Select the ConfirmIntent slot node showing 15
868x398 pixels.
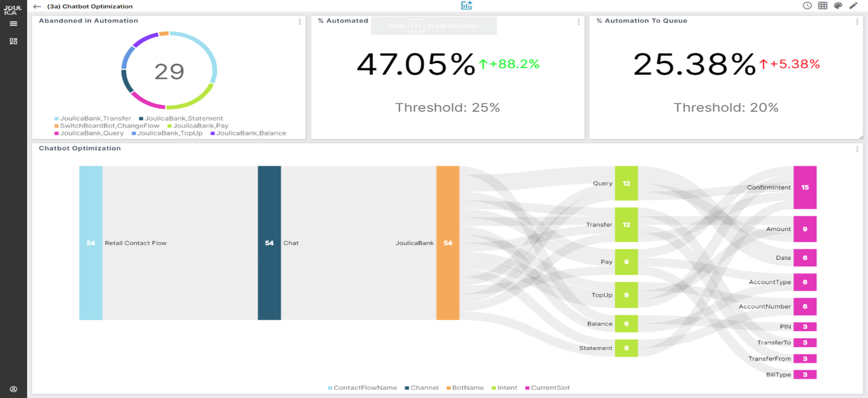point(804,188)
